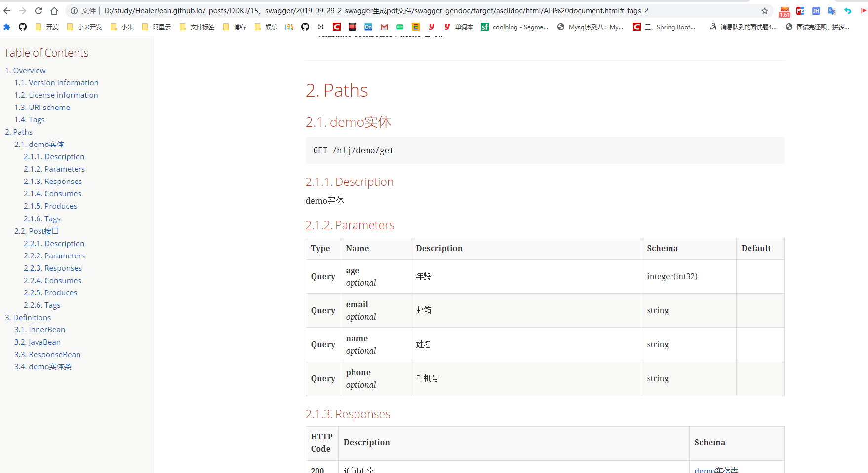Screen dimensions: 868x473
Task: Open the GitHub bookmark after the 娱乐 folder
Action: click(305, 27)
